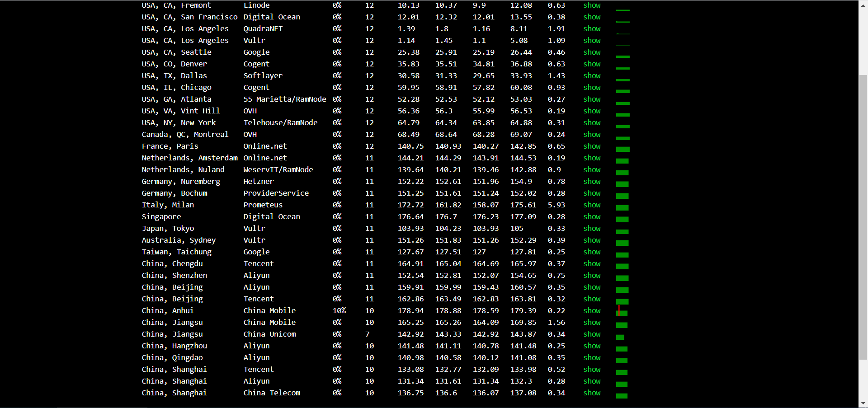Open show link for Shanghai China Telecom
Screen dimensions: 868x408
pos(592,393)
